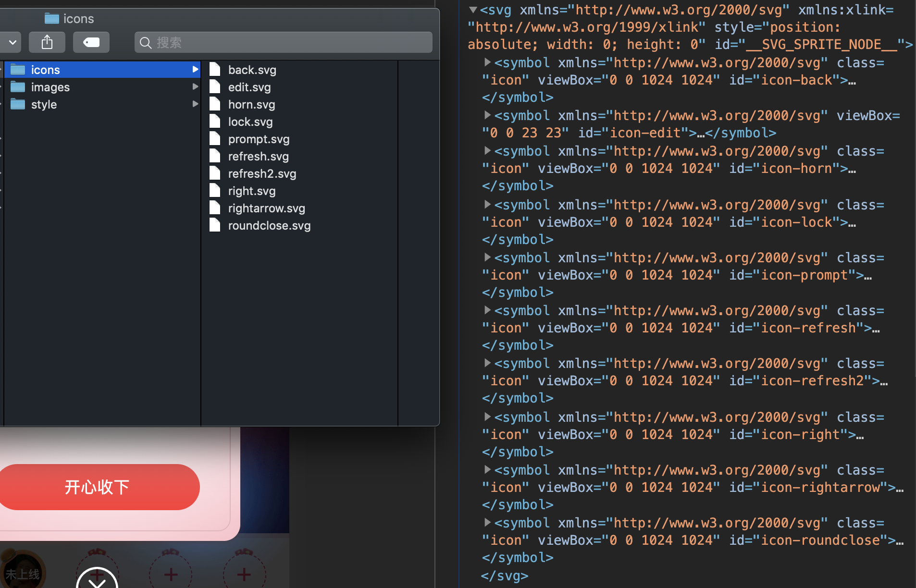
Task: Click the 开心收下 red button
Action: click(x=98, y=487)
